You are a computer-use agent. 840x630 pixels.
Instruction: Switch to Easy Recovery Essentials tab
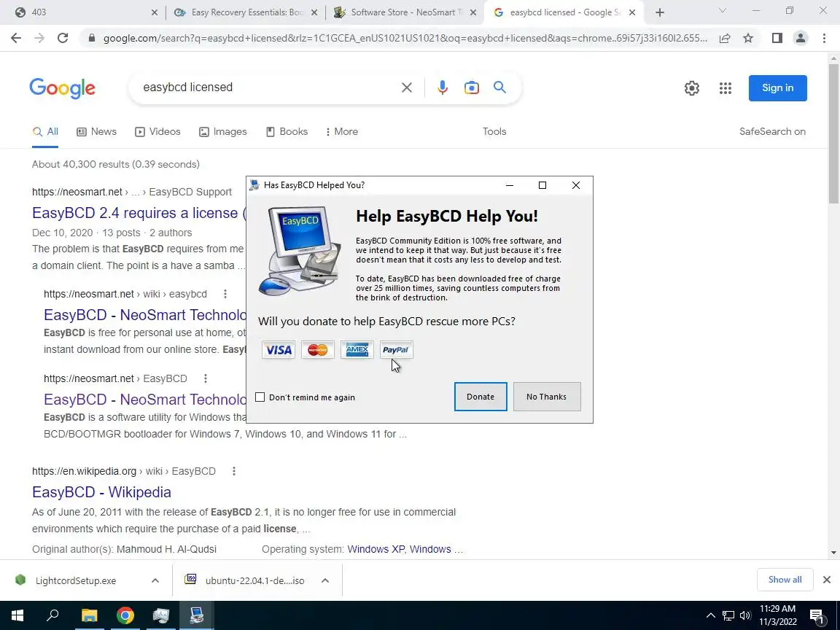[246, 12]
